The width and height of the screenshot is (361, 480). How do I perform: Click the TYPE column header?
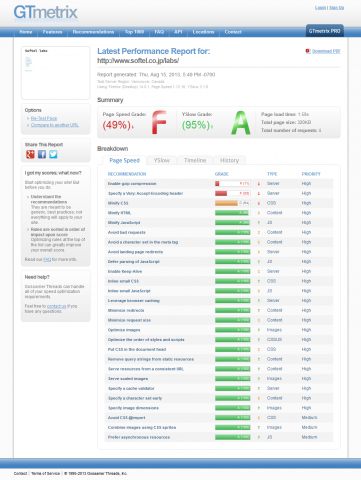(272, 174)
